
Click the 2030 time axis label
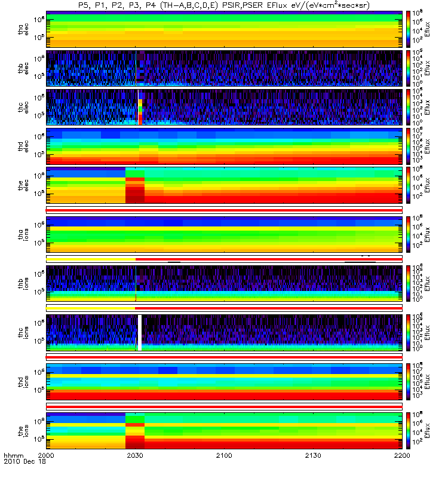pyautogui.click(x=135, y=455)
